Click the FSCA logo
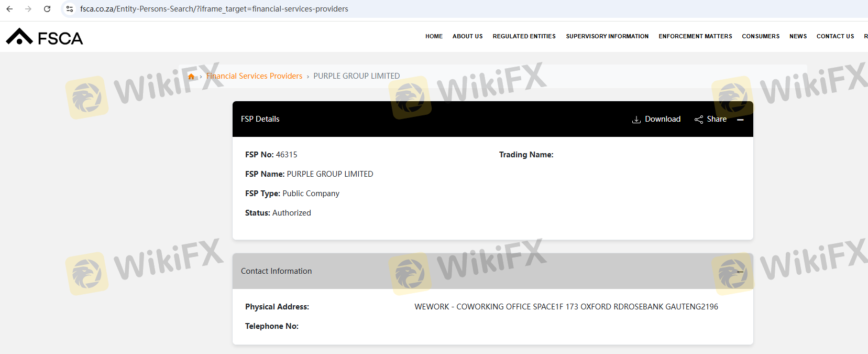868x354 pixels. 45,37
